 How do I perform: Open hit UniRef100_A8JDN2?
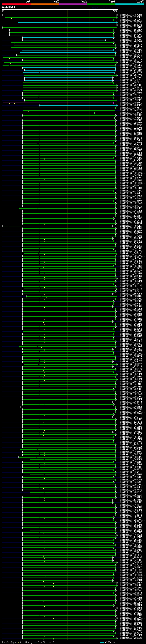[x=131, y=15]
